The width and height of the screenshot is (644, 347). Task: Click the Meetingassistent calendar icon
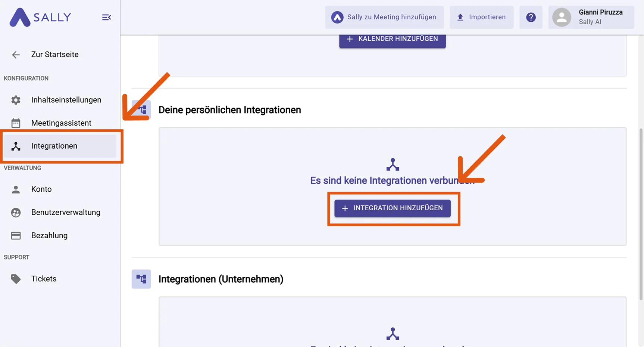(x=16, y=123)
